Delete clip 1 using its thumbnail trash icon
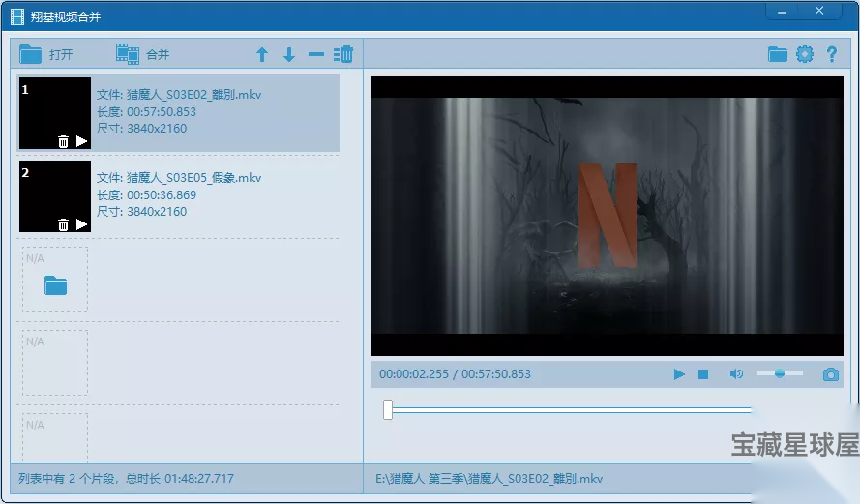The width and height of the screenshot is (860, 504). [x=63, y=141]
